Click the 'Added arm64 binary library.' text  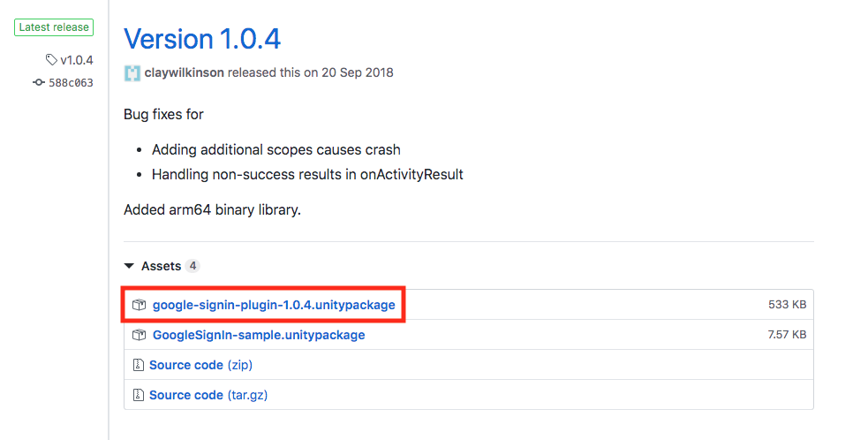[x=212, y=210]
